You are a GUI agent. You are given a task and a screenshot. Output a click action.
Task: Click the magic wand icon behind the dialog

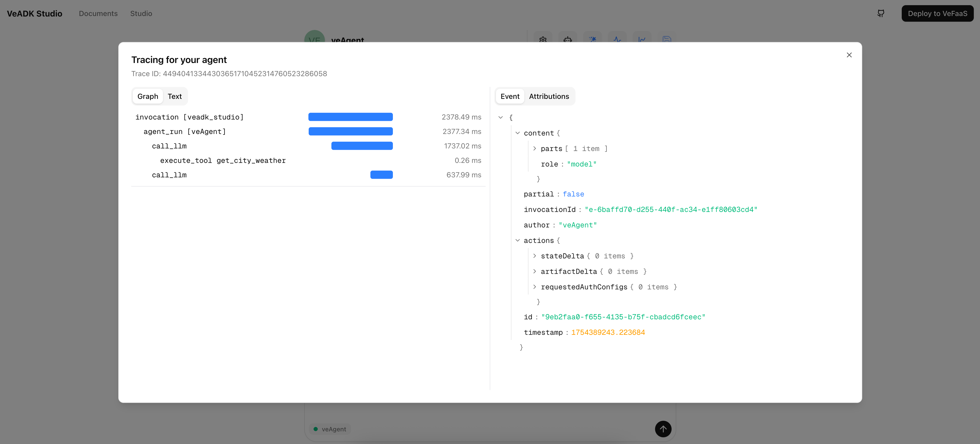[593, 39]
